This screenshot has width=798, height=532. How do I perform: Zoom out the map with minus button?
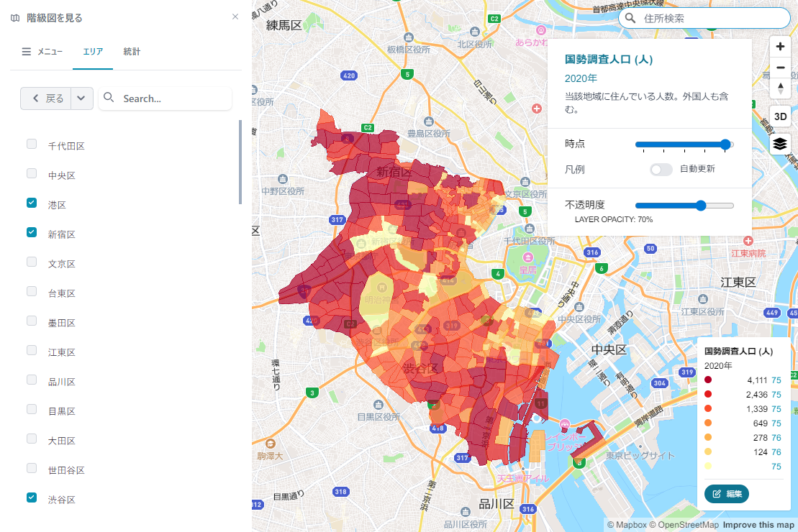pyautogui.click(x=780, y=68)
